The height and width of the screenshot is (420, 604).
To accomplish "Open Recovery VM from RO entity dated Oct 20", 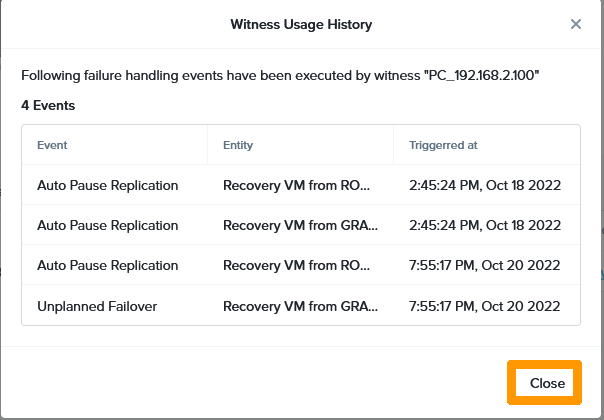I will tap(296, 265).
